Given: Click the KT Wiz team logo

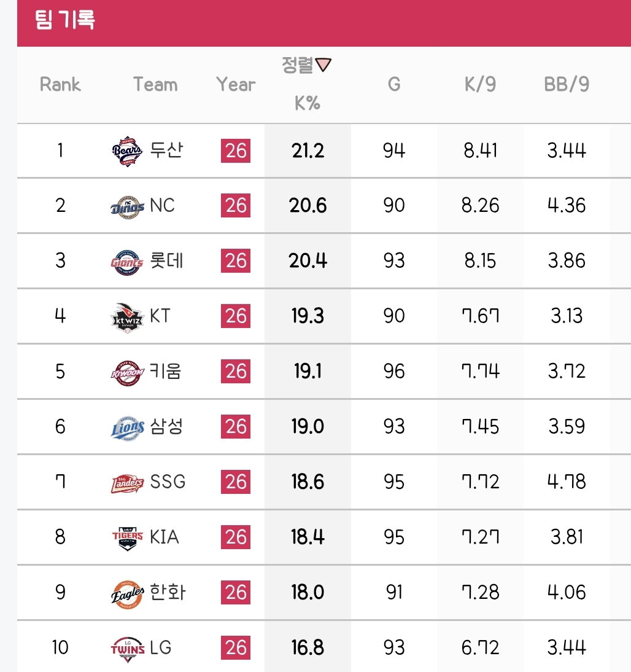Looking at the screenshot, I should [127, 318].
